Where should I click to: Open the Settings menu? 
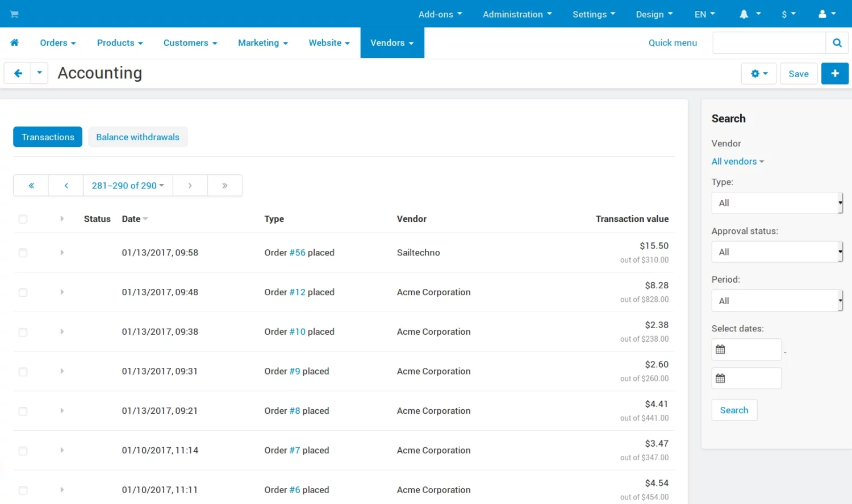(594, 14)
